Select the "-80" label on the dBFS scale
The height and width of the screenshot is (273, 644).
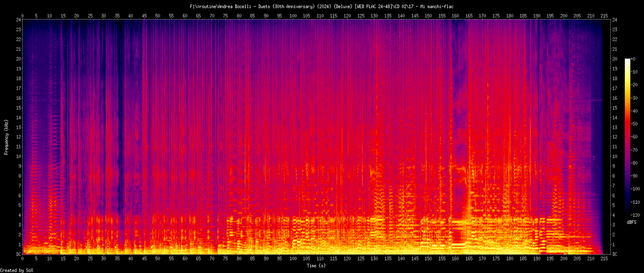pyautogui.click(x=635, y=162)
